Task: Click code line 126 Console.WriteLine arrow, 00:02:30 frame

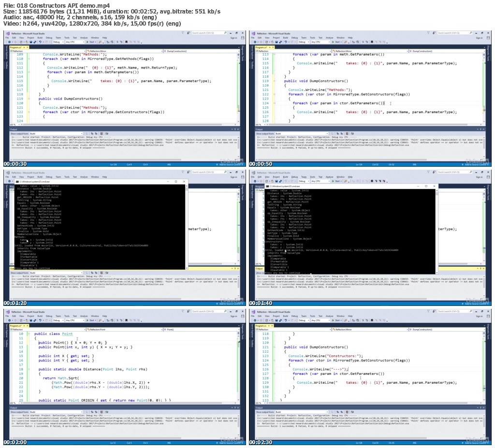Action: (320, 369)
